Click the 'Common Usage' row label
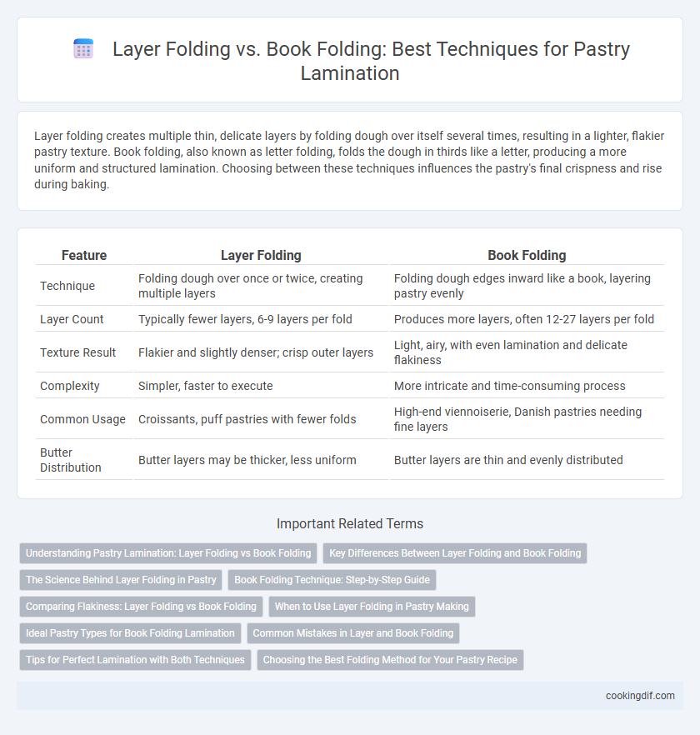 click(82, 419)
